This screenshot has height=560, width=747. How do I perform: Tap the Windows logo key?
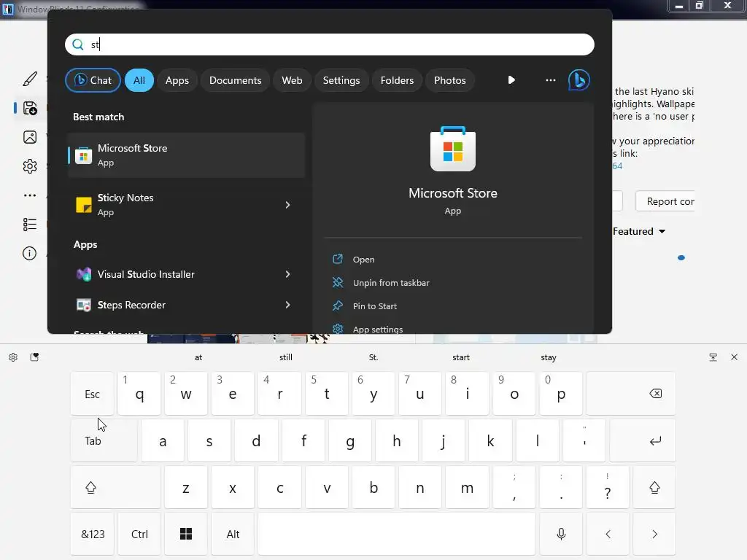[186, 534]
